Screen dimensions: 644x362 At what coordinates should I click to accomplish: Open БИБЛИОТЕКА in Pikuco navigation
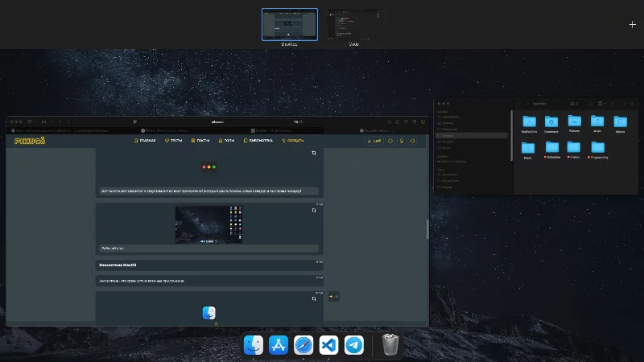click(x=258, y=140)
